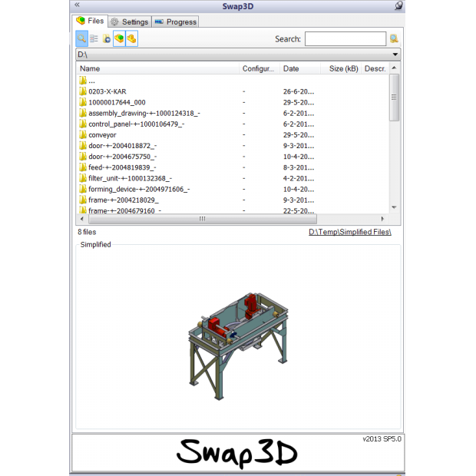Click date 4-2-201... in filter_unit row
The width and height of the screenshot is (476, 476).
pos(299,178)
